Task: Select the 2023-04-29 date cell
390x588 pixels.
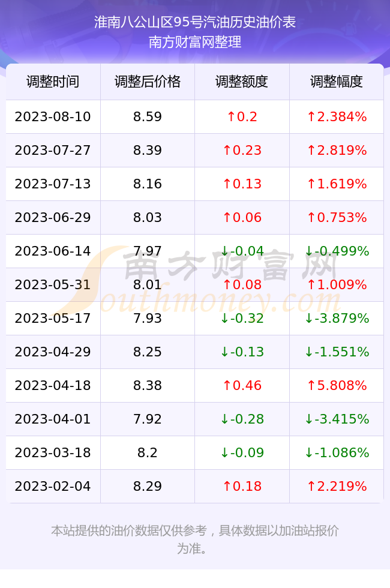Action: click(x=53, y=352)
